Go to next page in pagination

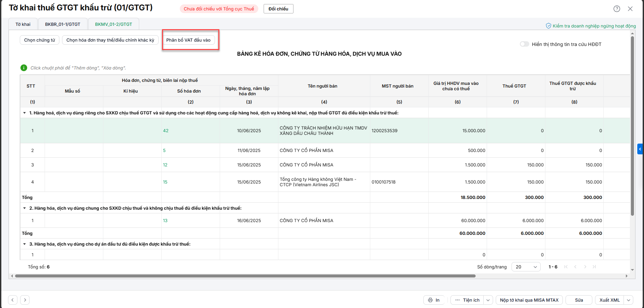tap(585, 267)
